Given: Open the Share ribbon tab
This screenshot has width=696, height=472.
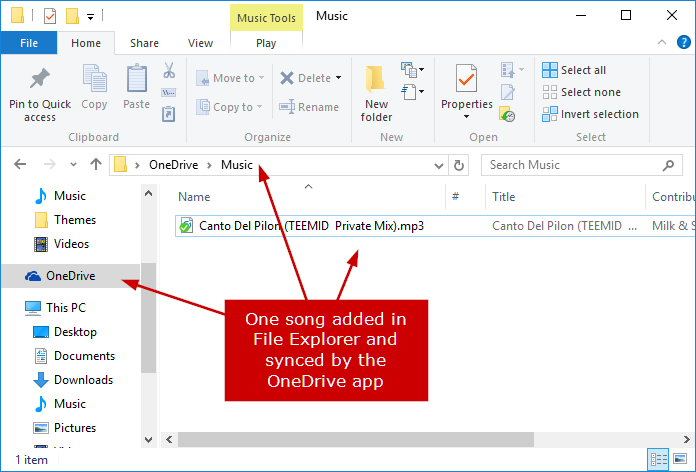Looking at the screenshot, I should 144,43.
